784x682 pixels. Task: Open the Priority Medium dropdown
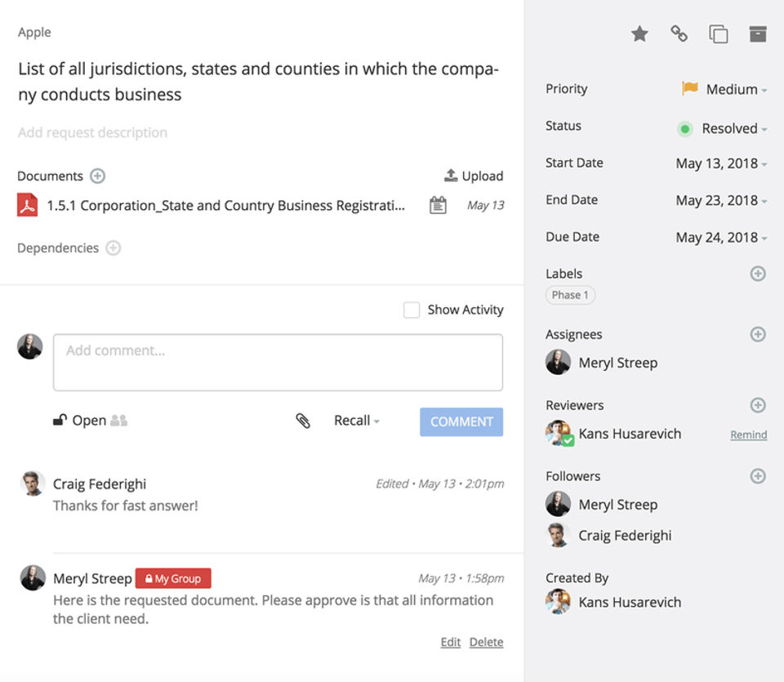(724, 89)
